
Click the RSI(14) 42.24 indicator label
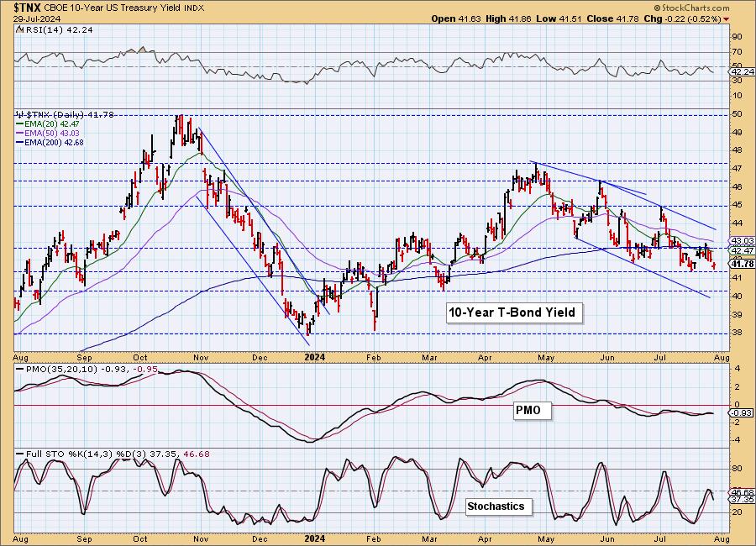click(58, 29)
